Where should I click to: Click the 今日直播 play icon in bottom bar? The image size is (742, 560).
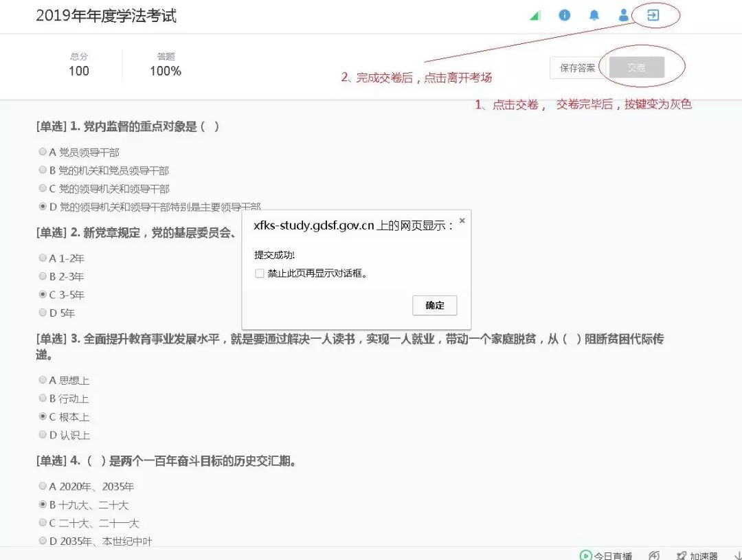click(585, 554)
